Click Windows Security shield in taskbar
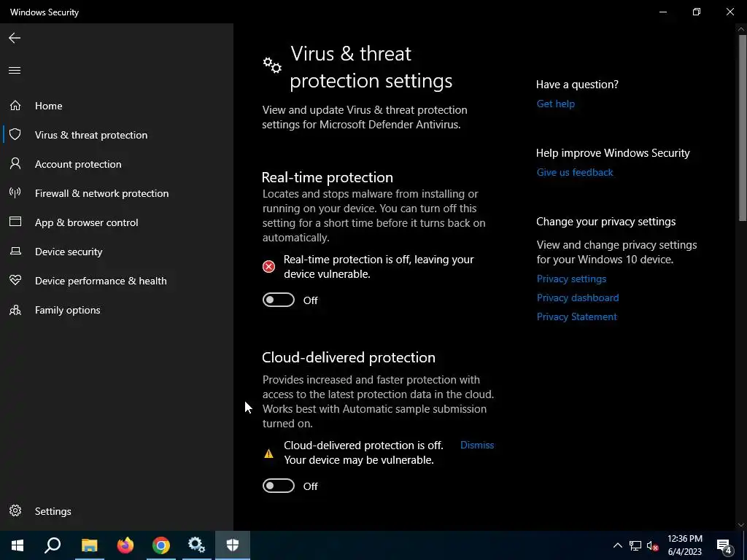 point(233,545)
